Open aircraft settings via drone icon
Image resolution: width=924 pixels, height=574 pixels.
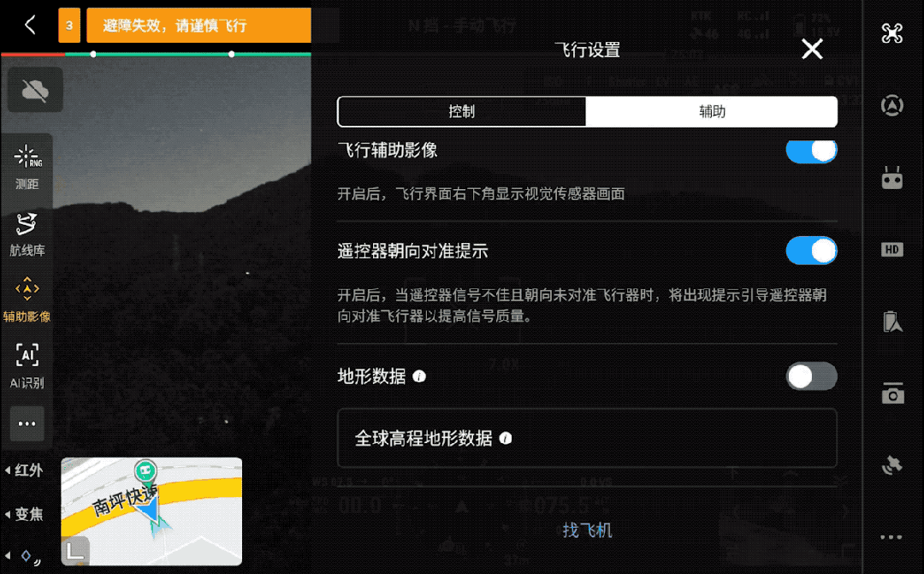tap(891, 33)
